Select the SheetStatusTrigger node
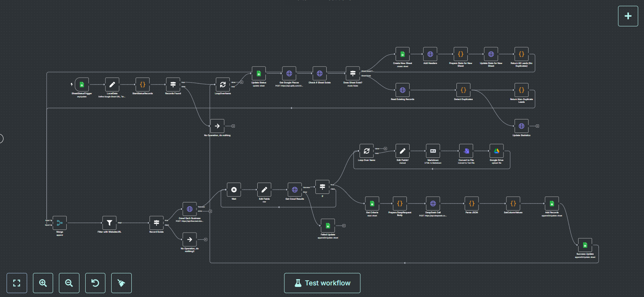 [82, 85]
